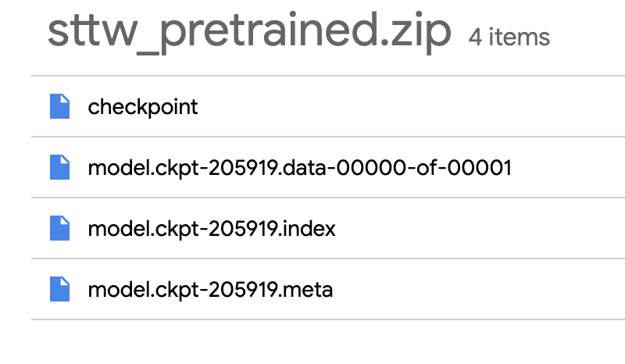Select the .meta file row's blank area
625x364 pixels.
pyautogui.click(x=478, y=290)
